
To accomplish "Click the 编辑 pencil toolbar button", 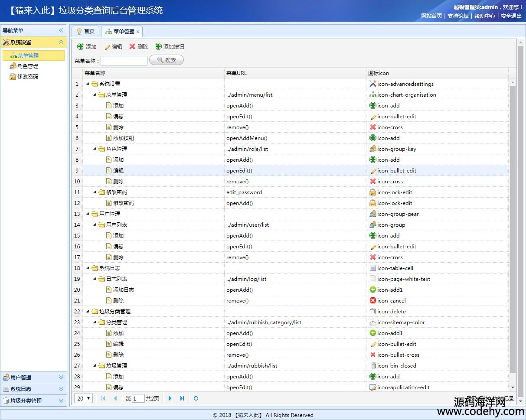I will pyautogui.click(x=113, y=47).
